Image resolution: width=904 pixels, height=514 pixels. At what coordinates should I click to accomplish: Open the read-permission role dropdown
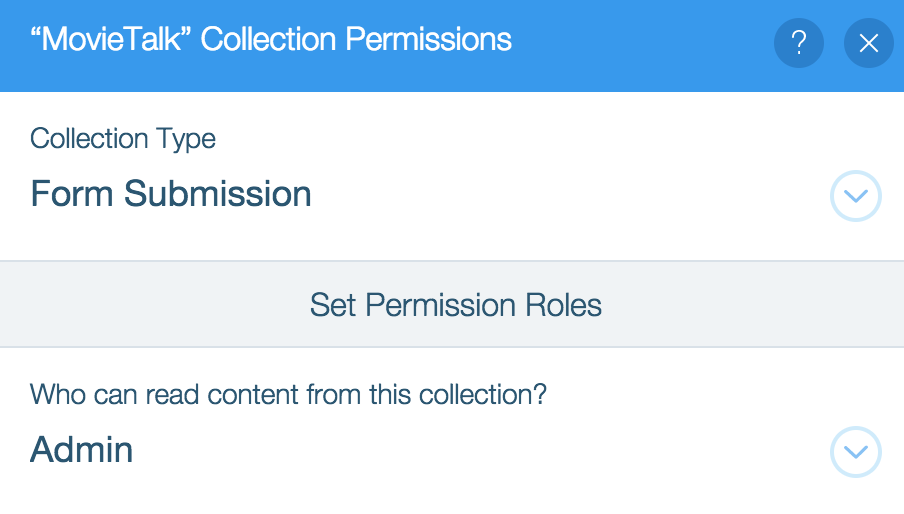(855, 452)
